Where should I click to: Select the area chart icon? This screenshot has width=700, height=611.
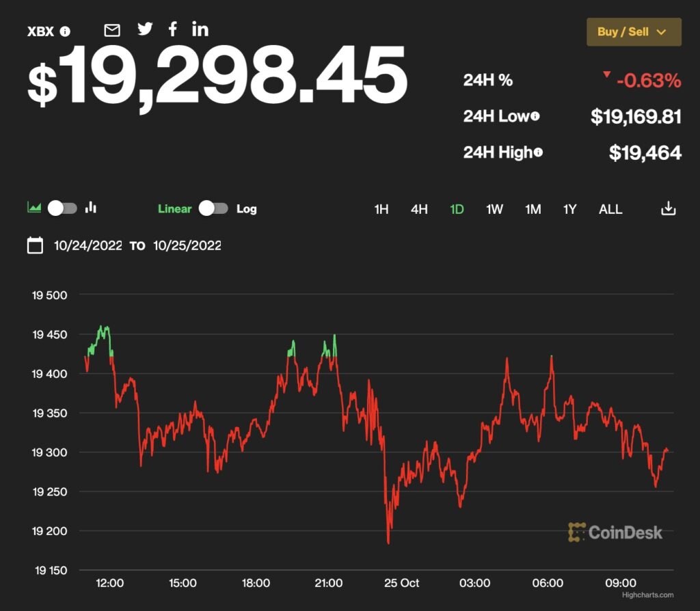click(34, 208)
